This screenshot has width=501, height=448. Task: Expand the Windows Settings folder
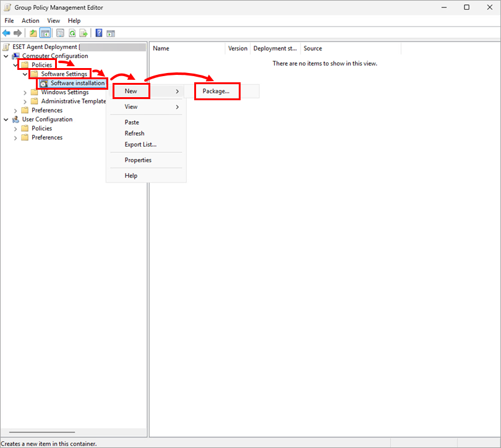click(x=25, y=93)
